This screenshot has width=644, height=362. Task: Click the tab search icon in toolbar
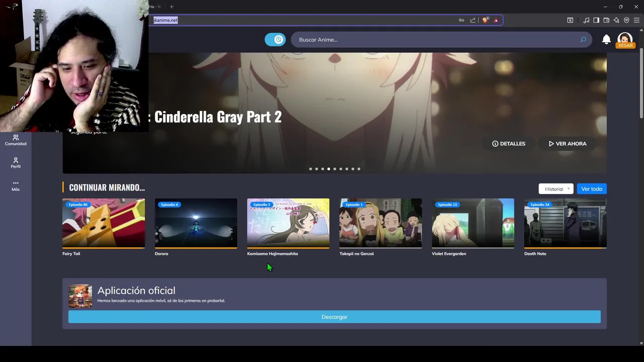(x=570, y=20)
